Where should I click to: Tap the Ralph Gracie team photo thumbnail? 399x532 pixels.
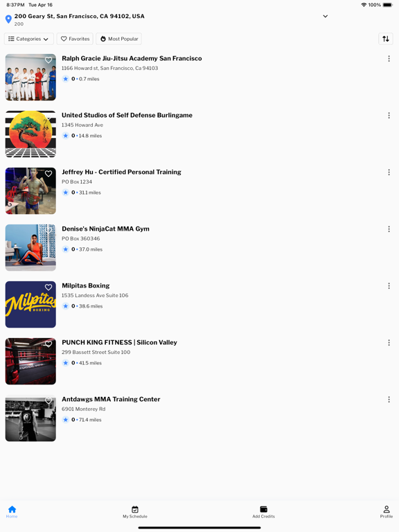(30, 78)
